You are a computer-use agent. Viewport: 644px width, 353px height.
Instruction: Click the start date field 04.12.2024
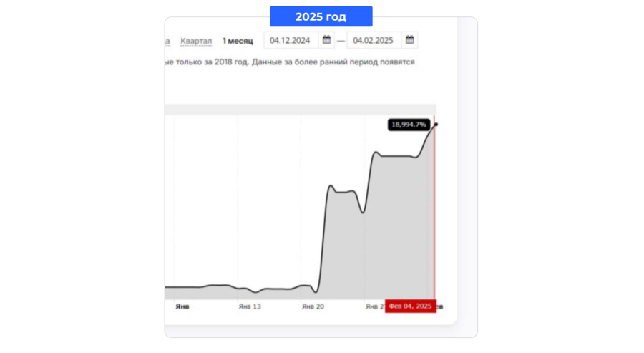coord(291,40)
